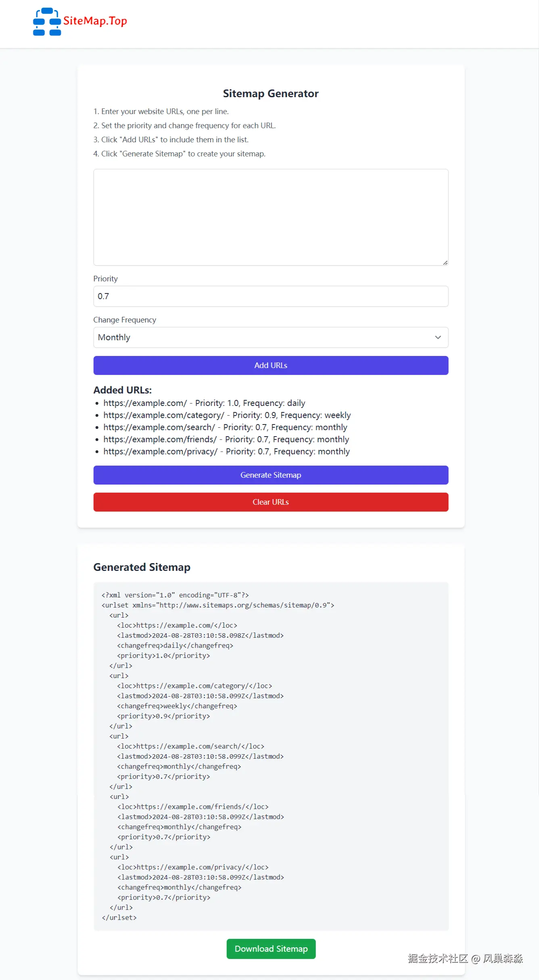
Task: Click the dropdown chevron on Change Frequency
Action: (x=438, y=337)
